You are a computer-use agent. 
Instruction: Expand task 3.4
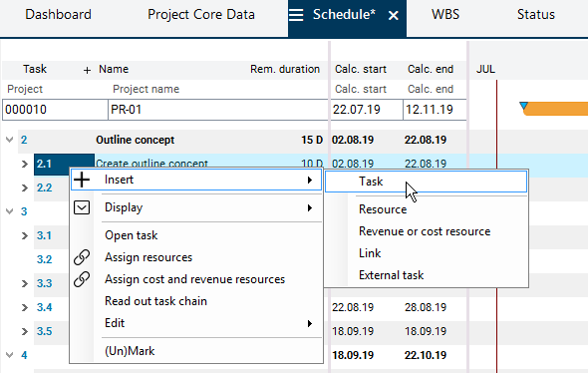pos(25,308)
